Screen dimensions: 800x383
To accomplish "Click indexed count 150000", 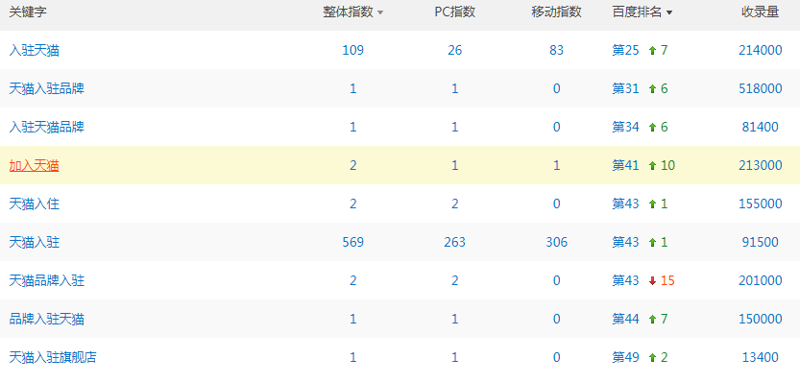I will click(x=760, y=319).
